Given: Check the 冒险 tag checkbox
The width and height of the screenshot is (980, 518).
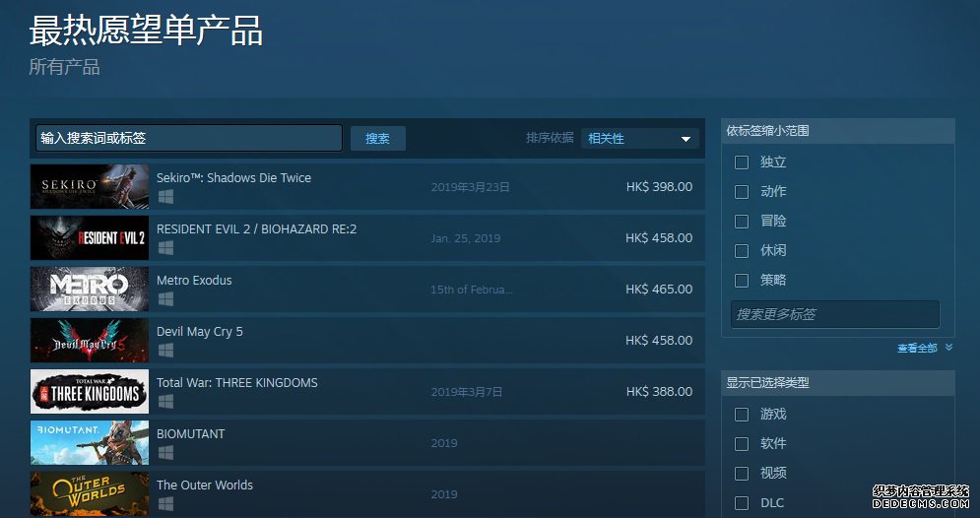Looking at the screenshot, I should pos(742,222).
